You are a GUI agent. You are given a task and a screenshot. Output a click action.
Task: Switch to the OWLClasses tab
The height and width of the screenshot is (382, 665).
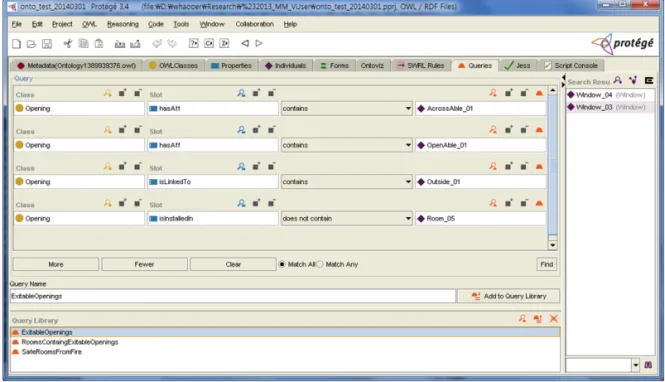(x=173, y=65)
